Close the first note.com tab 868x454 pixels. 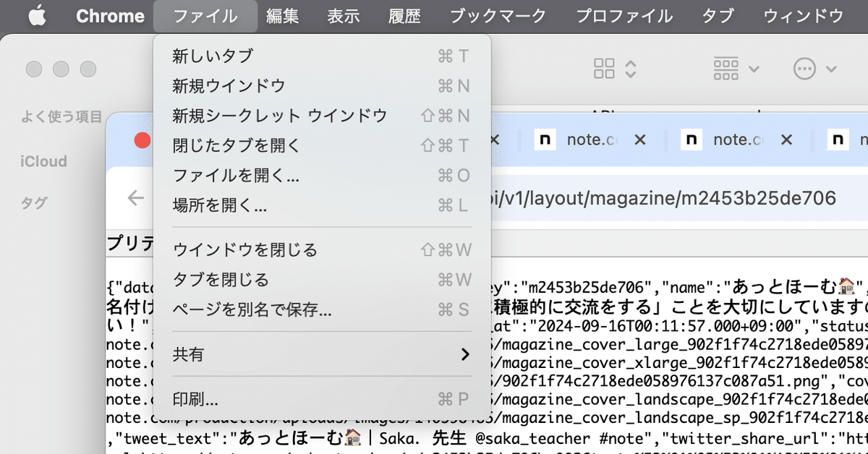click(639, 140)
